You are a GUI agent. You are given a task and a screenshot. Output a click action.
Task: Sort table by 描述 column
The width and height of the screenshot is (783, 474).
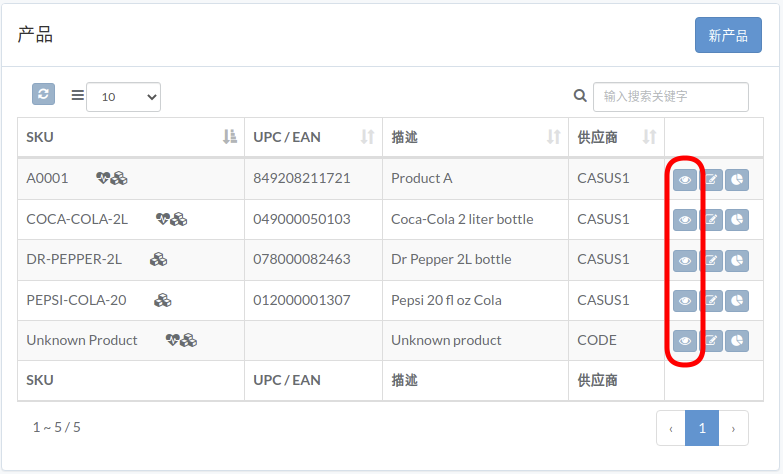475,137
